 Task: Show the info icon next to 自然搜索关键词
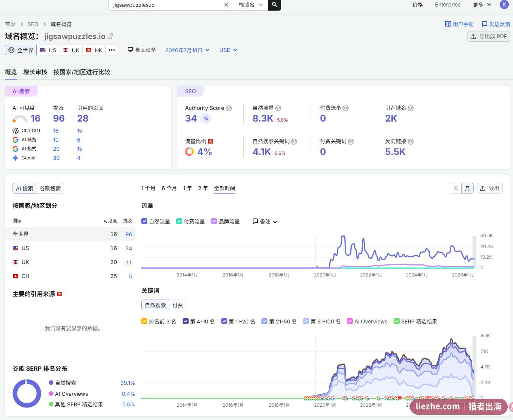[x=294, y=142]
